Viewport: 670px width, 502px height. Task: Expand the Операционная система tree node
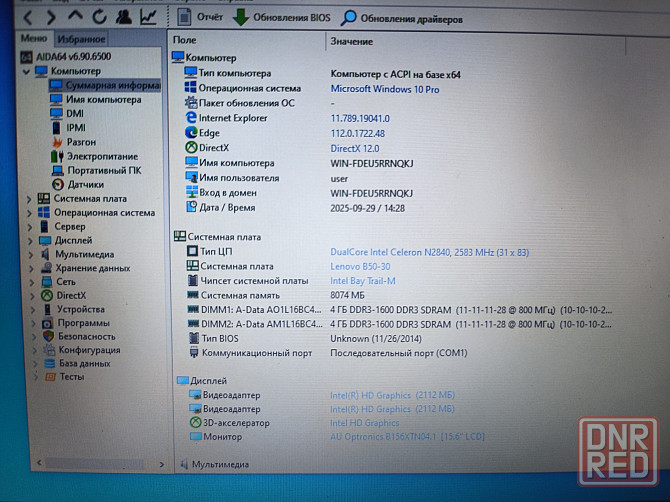(29, 213)
